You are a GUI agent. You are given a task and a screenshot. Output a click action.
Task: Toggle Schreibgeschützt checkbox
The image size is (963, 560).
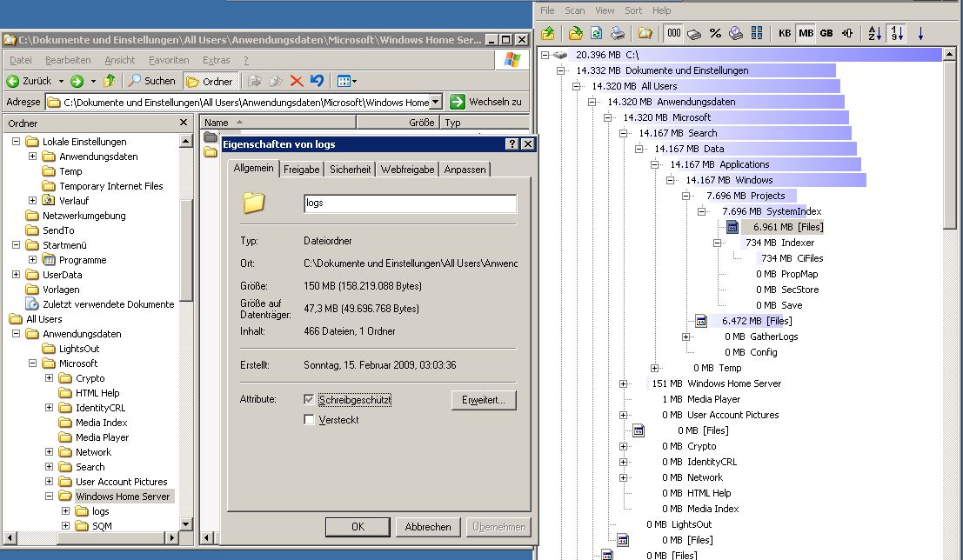309,400
